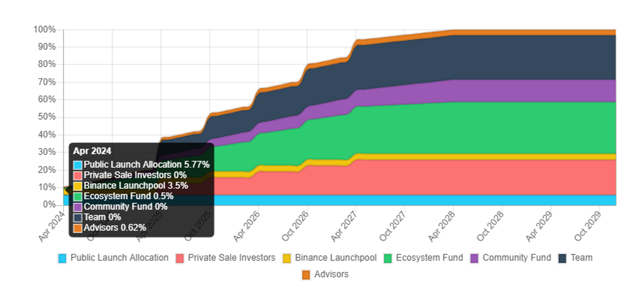Click the Advisors legend label text
644x289 pixels.
click(331, 274)
